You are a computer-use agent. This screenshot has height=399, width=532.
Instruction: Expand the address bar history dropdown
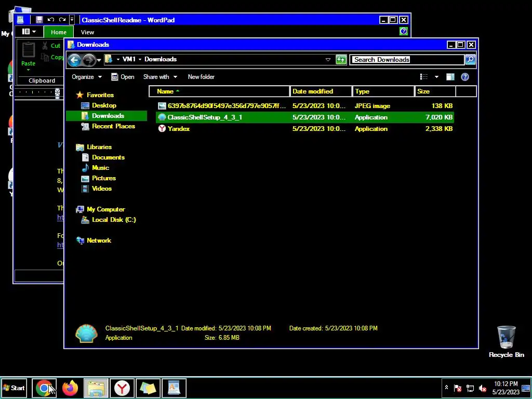coord(328,60)
